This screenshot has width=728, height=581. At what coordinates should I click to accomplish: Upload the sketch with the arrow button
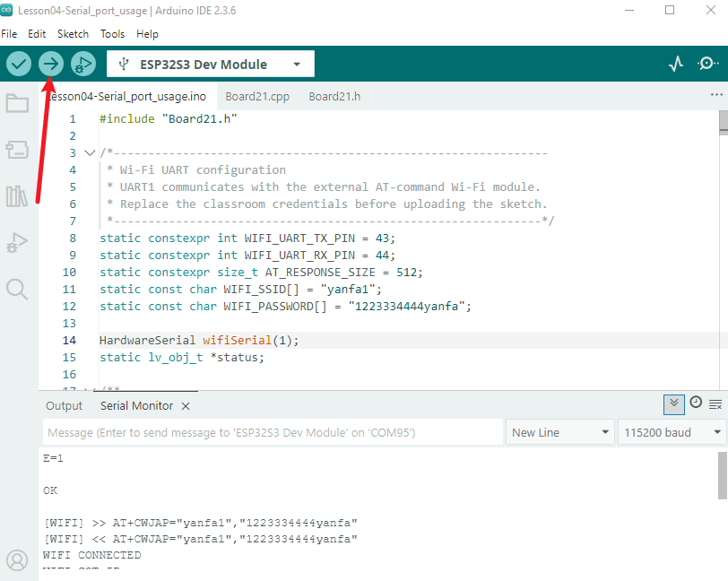tap(51, 64)
